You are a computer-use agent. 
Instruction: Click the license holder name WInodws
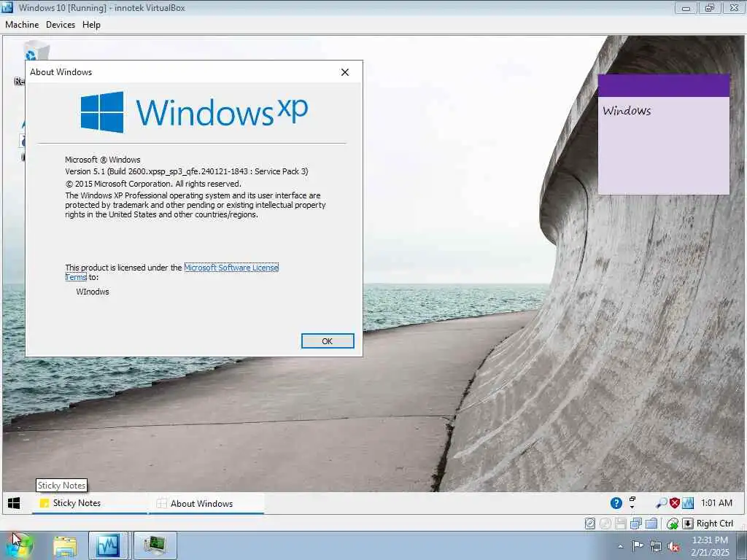(93, 292)
